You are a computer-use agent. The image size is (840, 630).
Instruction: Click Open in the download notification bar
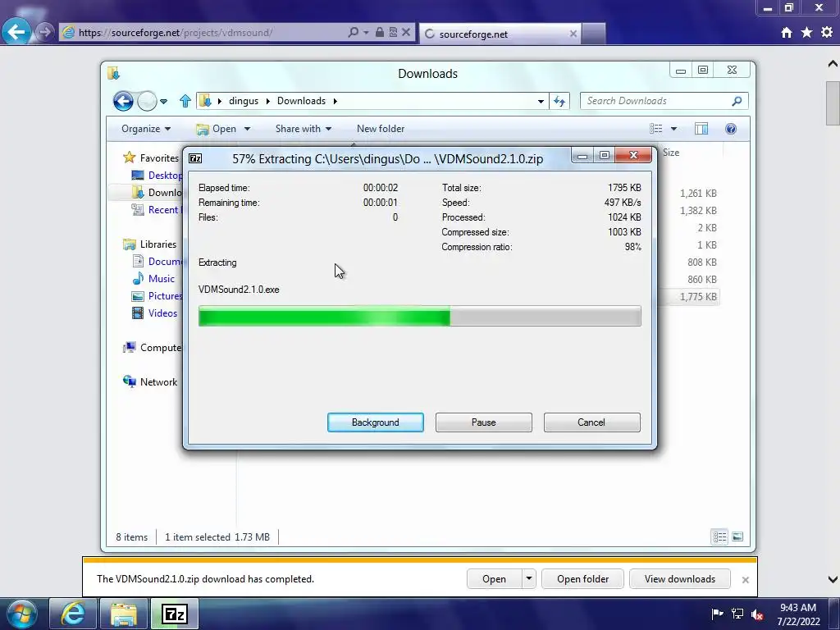pyautogui.click(x=494, y=579)
